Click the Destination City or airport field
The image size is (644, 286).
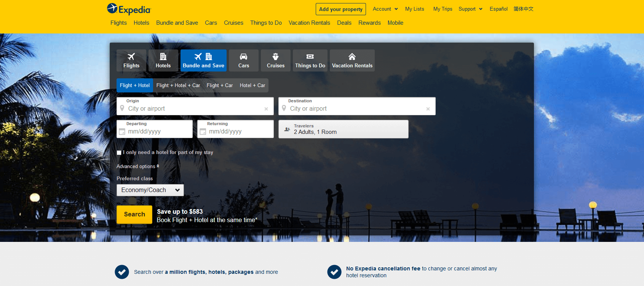point(357,106)
